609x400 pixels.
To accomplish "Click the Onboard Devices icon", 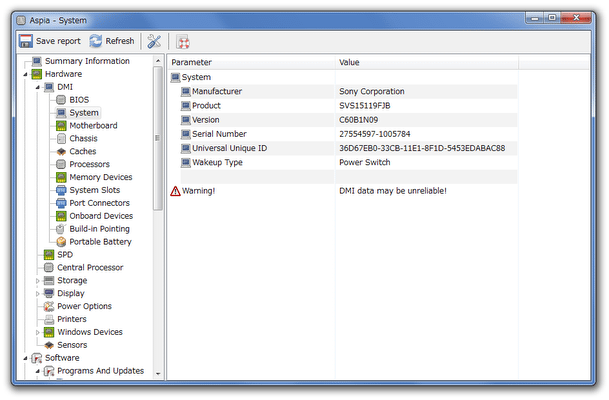I will (61, 216).
